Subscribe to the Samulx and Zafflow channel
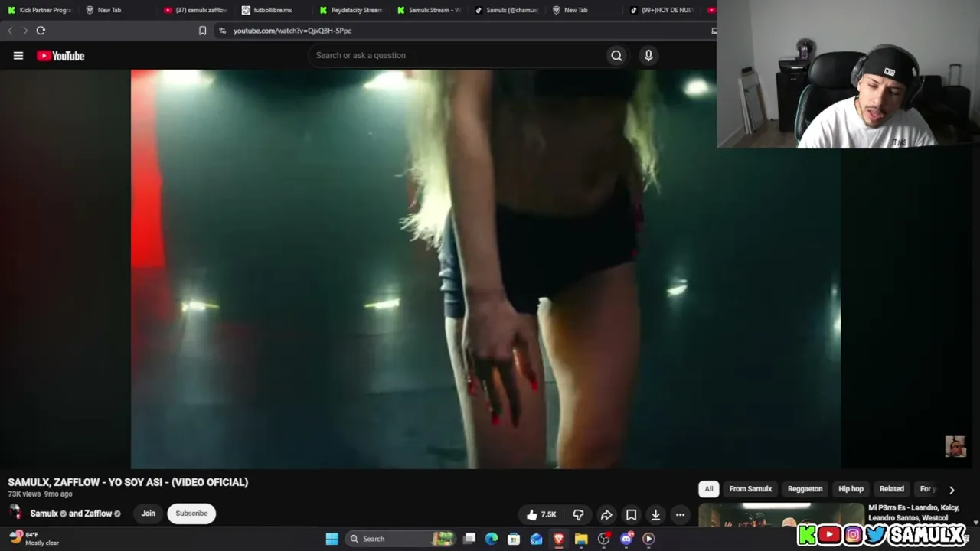The height and width of the screenshot is (551, 980). [x=191, y=514]
